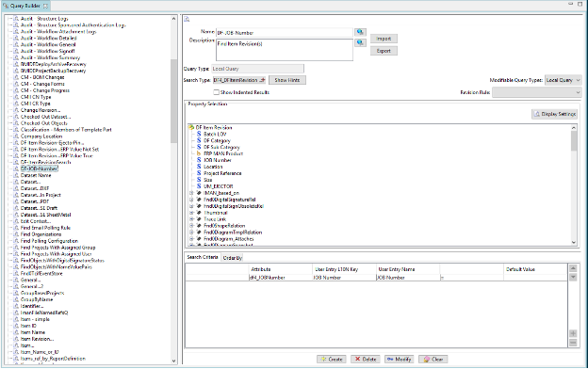Click query icon beside CM - BOM Changes
588x369 pixels.
[16, 77]
